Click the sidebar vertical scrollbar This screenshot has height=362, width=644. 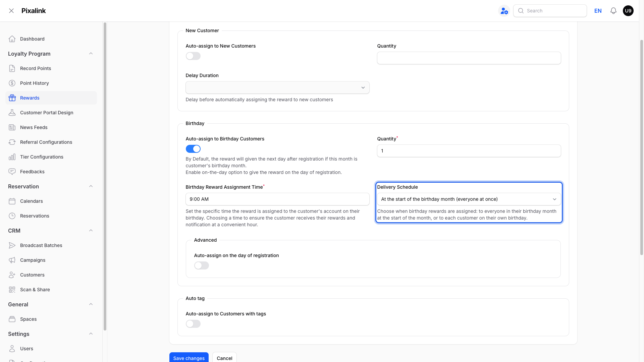point(105,176)
